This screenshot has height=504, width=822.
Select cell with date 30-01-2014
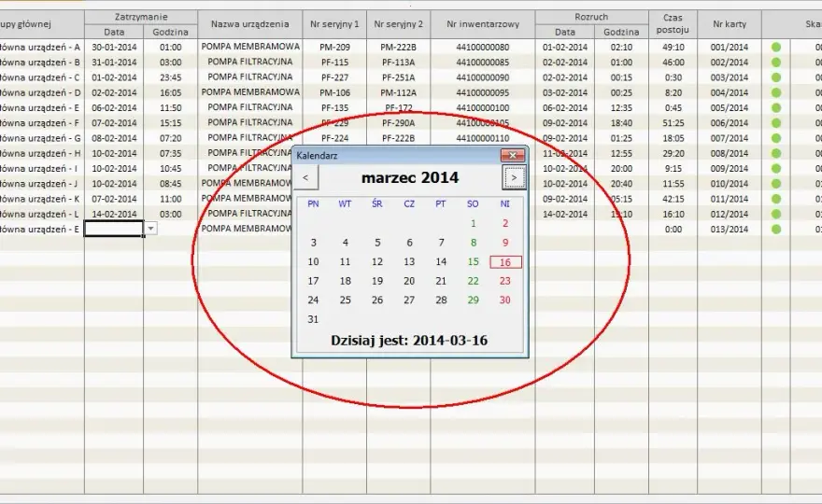tap(114, 48)
